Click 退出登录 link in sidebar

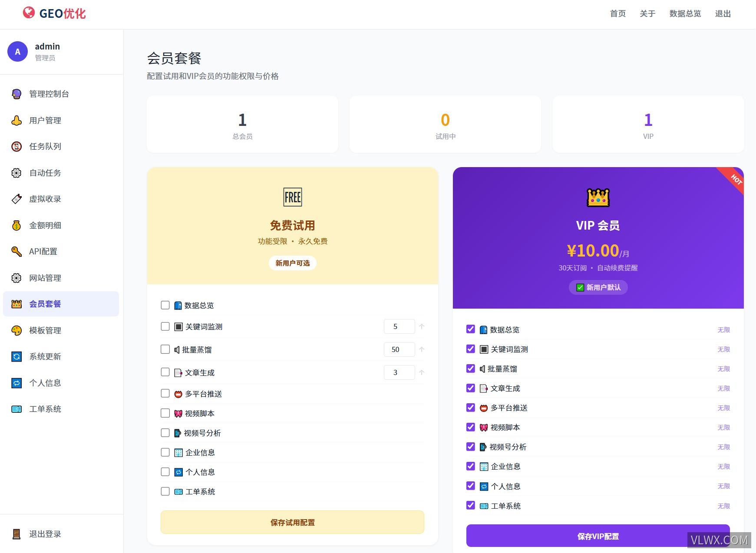pyautogui.click(x=61, y=534)
